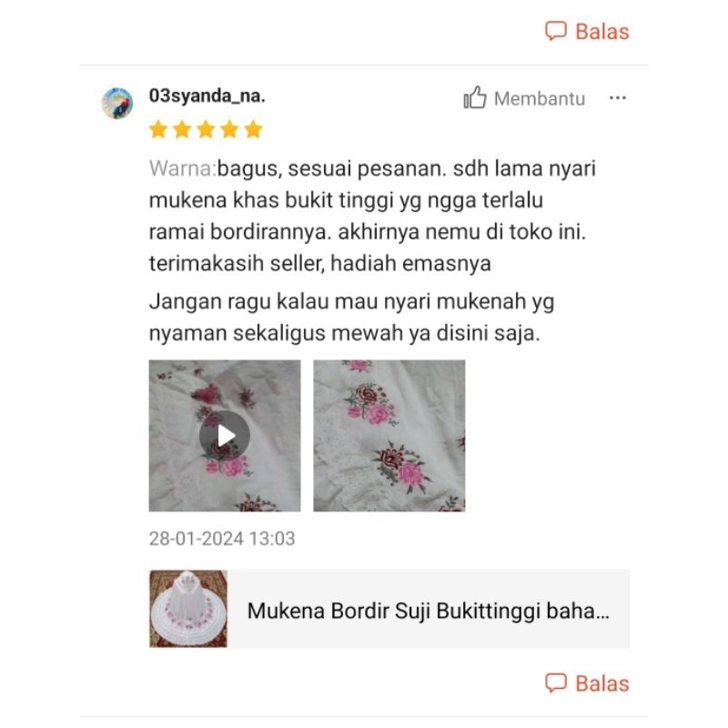Click the bottom Balas speech bubble icon
The image size is (728, 728).
point(556,683)
